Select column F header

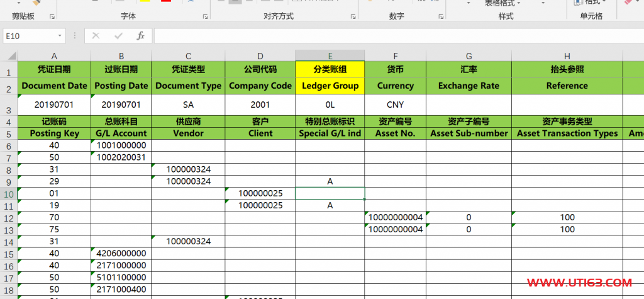[396, 56]
